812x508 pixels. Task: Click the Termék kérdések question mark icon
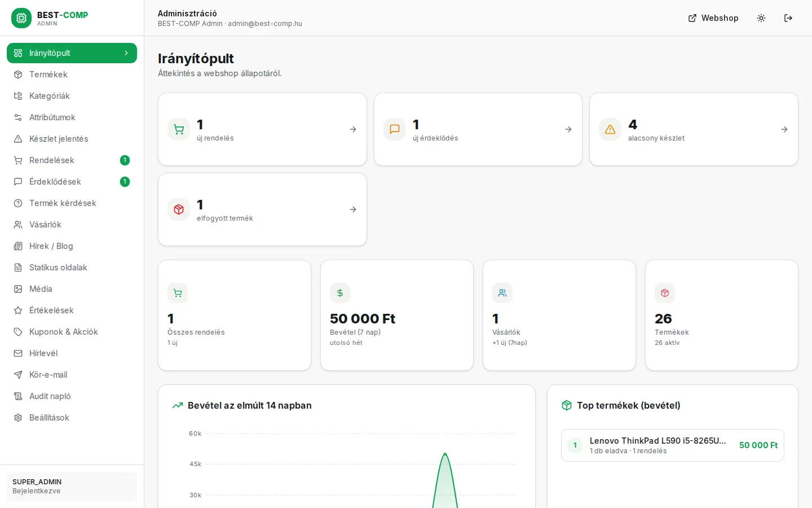tap(18, 203)
